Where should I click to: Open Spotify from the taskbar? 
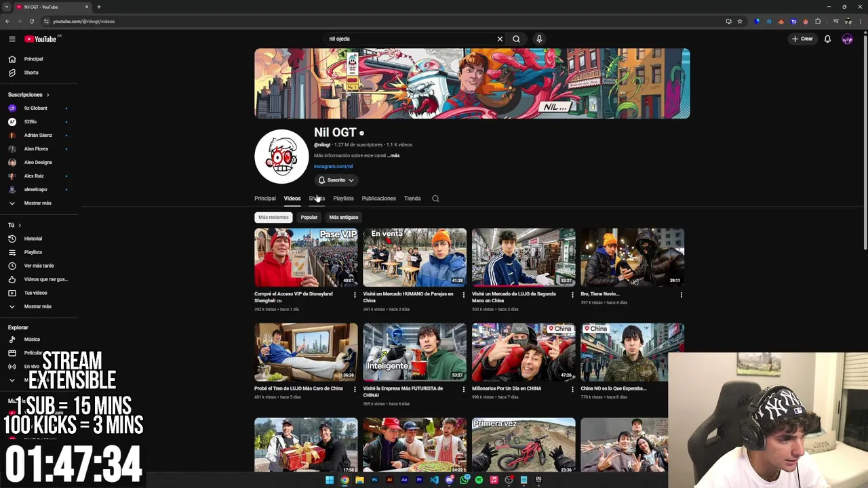coord(479,480)
